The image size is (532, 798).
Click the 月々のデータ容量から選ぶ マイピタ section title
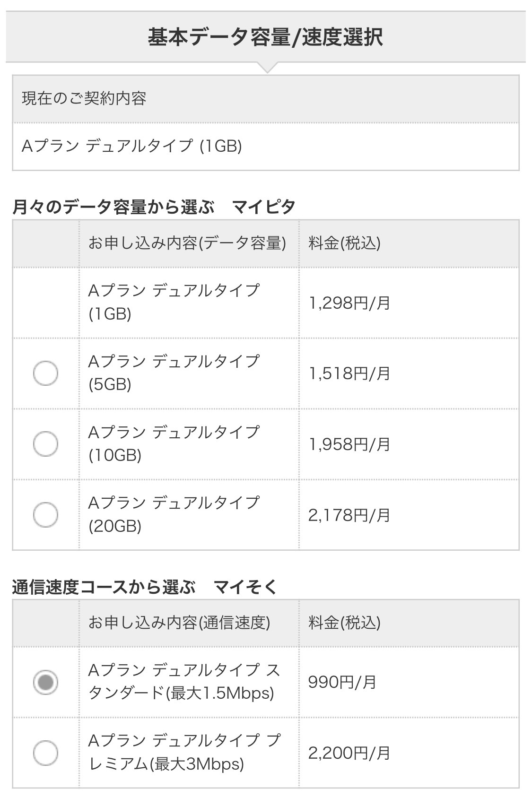click(x=154, y=207)
